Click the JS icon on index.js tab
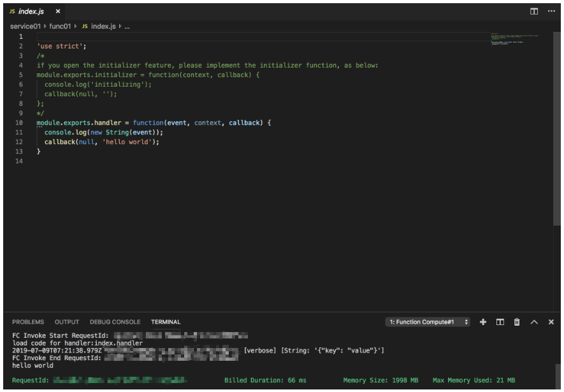This screenshot has width=564, height=392. (12, 11)
